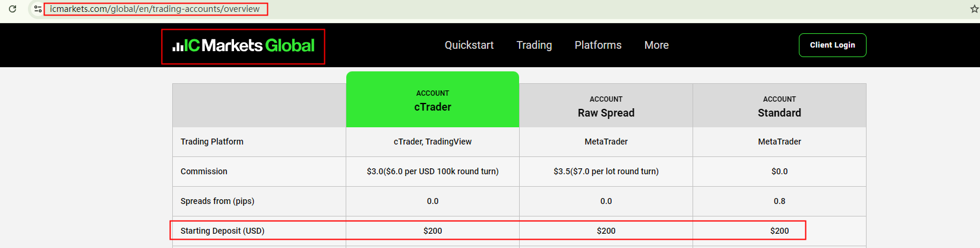Bookmark this page with the star icon
This screenshot has height=248, width=980.
point(974,9)
